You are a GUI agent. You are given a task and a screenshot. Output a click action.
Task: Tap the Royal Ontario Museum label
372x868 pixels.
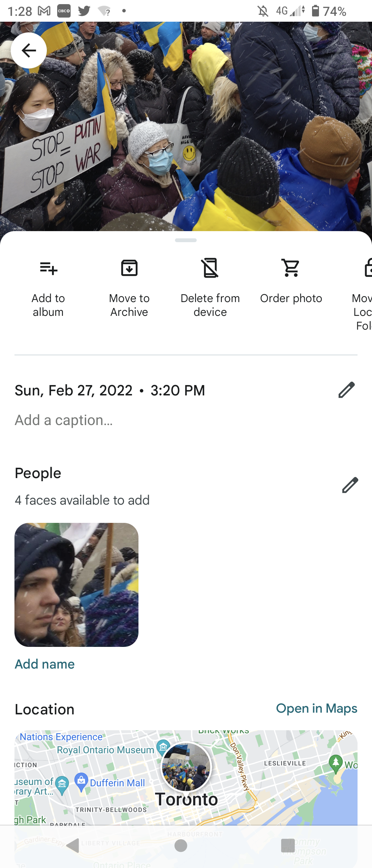tap(105, 750)
